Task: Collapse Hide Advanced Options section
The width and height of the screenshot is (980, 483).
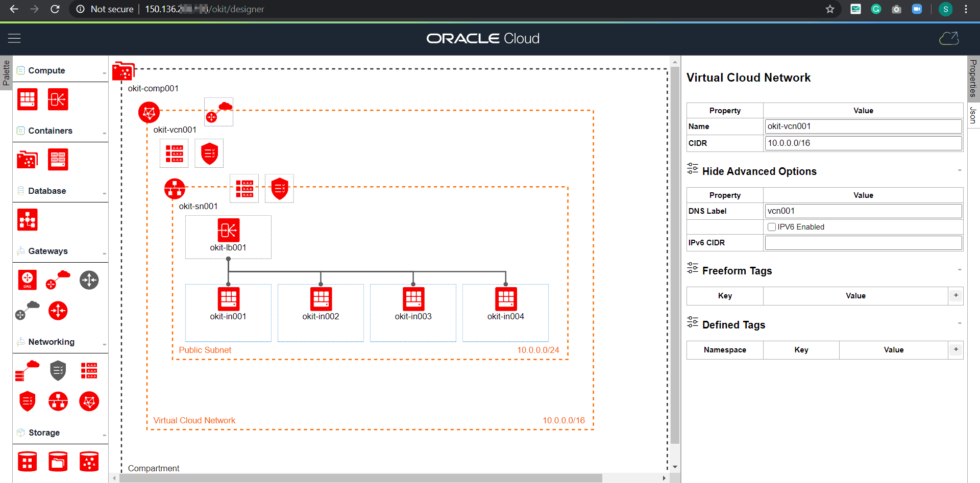Action: coord(959,170)
